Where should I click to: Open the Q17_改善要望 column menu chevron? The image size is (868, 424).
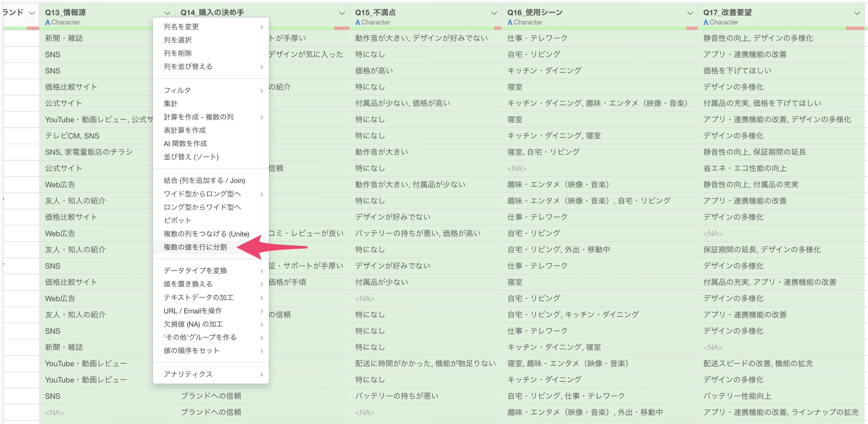857,13
